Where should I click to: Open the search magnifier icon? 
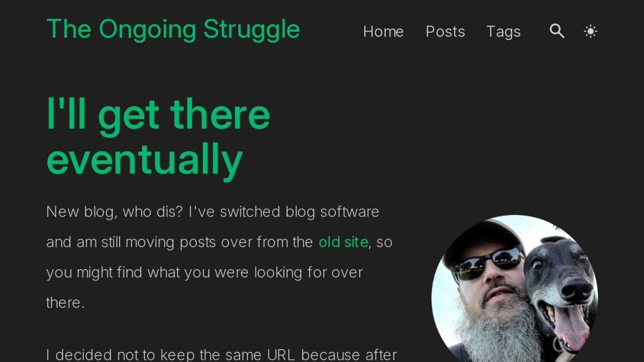point(557,32)
